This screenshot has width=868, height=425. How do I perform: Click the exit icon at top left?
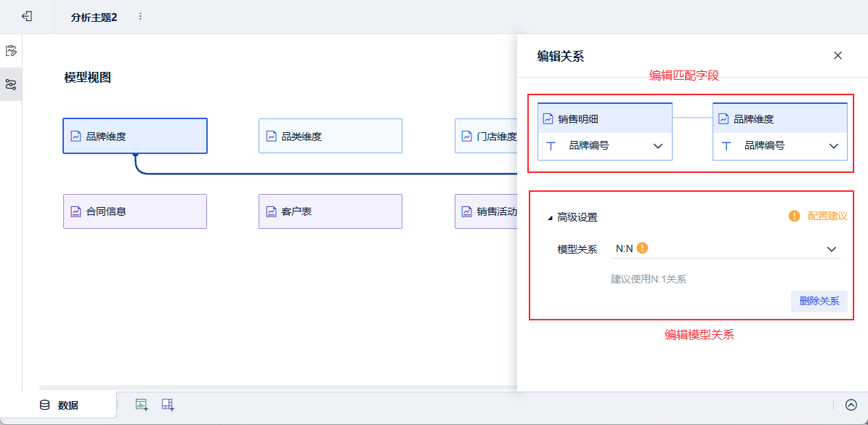pyautogui.click(x=27, y=16)
